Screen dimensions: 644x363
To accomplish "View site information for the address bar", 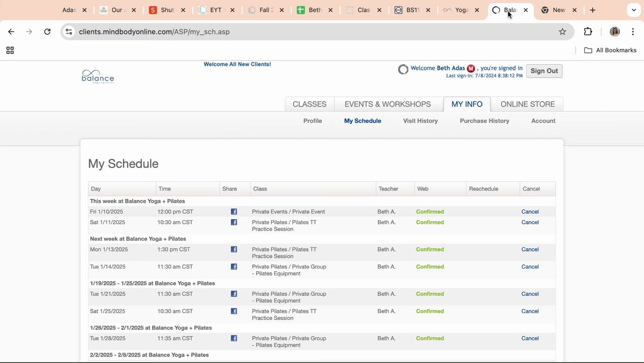I will [69, 32].
